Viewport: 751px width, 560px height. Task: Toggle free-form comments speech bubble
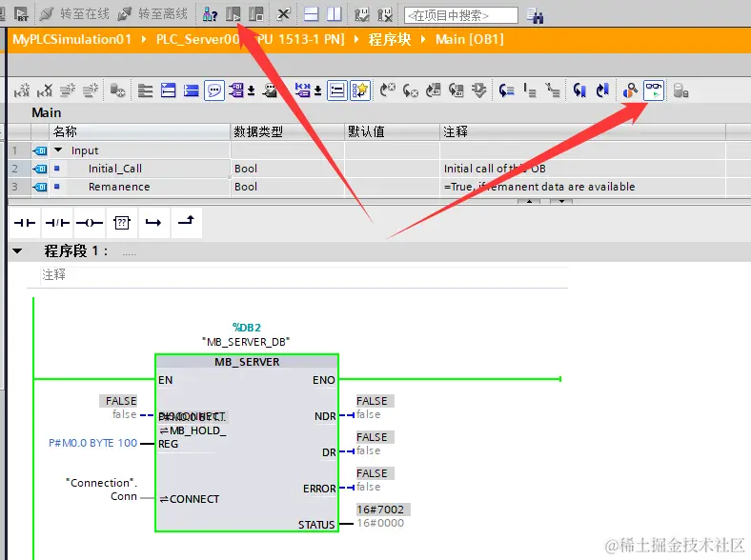214,90
